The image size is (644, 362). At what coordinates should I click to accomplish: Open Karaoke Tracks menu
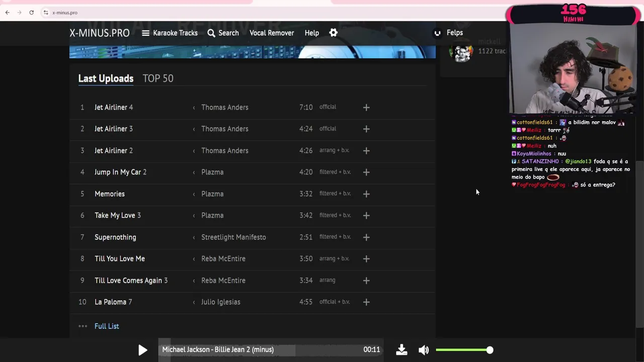pyautogui.click(x=170, y=33)
